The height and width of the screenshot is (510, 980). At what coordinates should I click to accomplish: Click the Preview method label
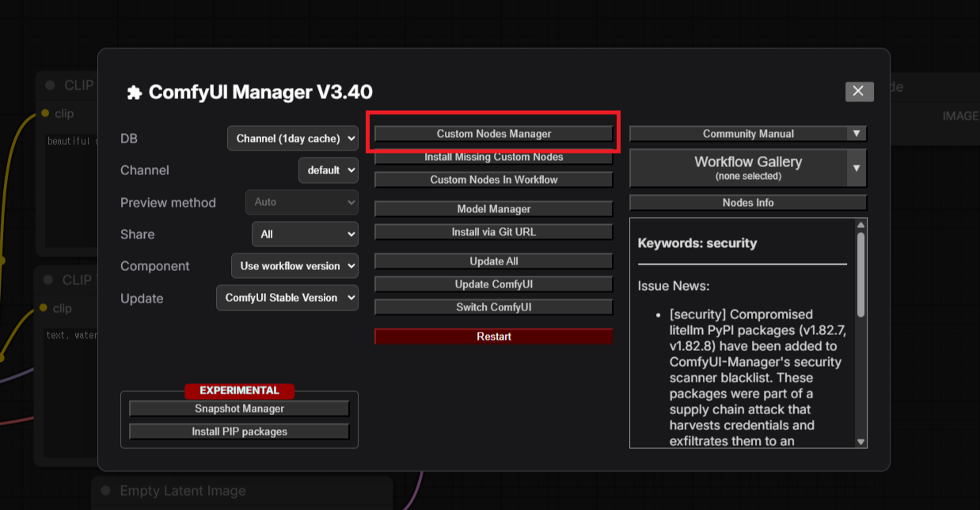pos(168,203)
